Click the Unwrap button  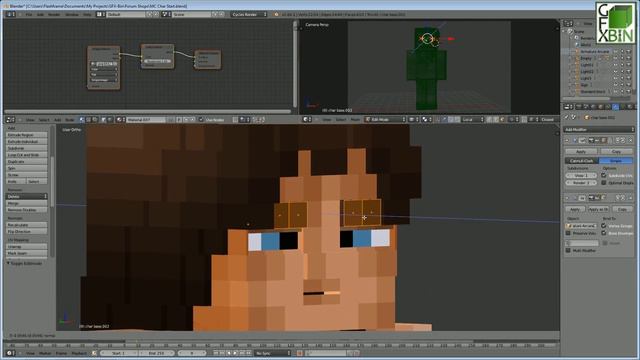pos(27,247)
